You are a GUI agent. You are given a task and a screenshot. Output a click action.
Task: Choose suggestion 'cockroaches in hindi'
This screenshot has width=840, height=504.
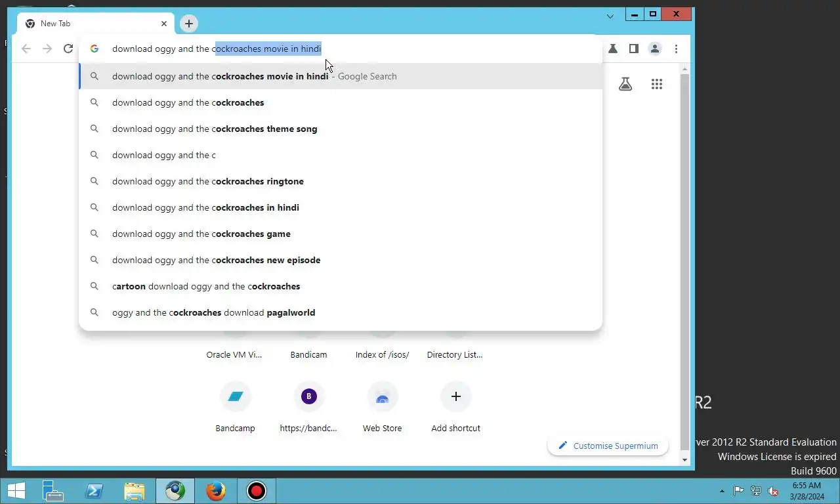pyautogui.click(x=341, y=207)
